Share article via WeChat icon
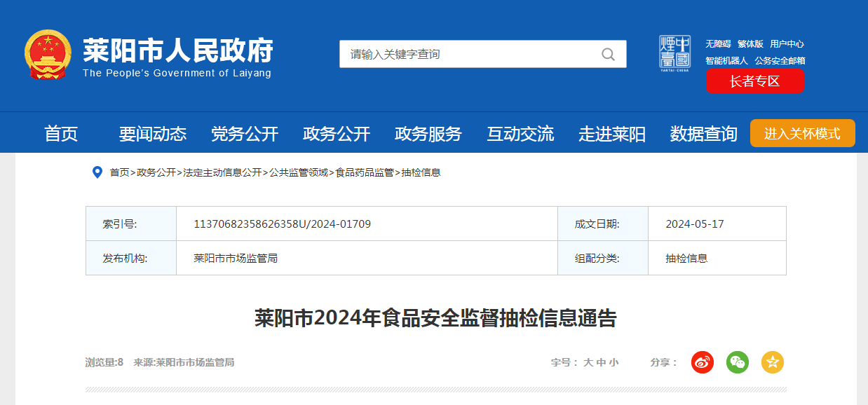Screen dimensions: 868x405 (x=737, y=362)
